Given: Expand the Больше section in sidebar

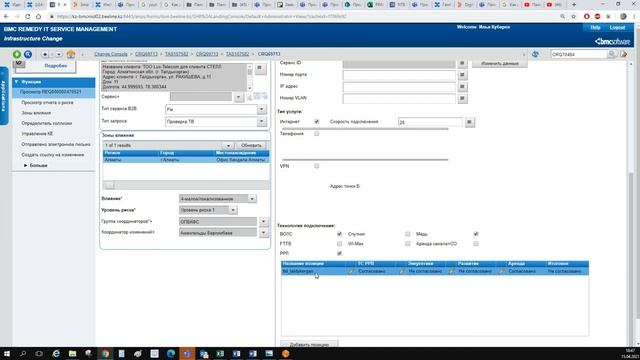Looking at the screenshot, I should (x=36, y=166).
